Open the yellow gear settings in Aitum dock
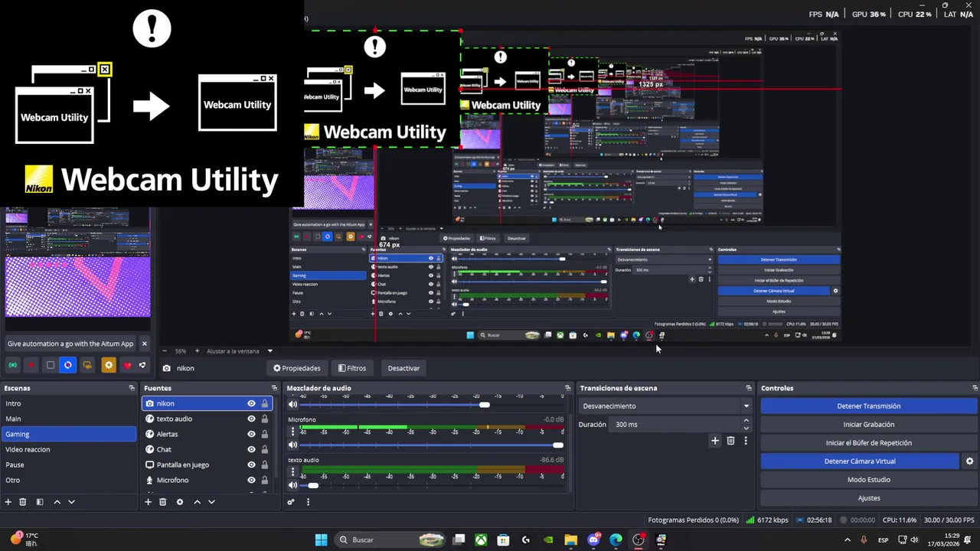Screen dimensions: 980x551 108,365
